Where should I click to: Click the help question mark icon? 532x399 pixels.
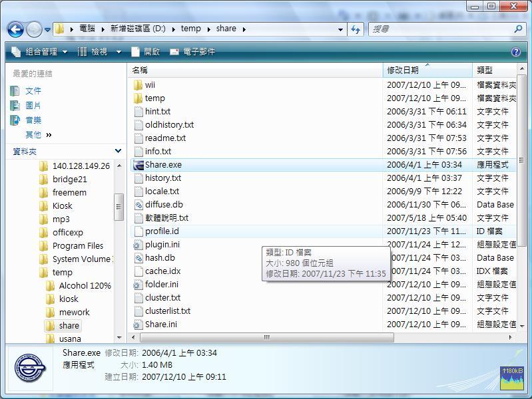click(516, 52)
